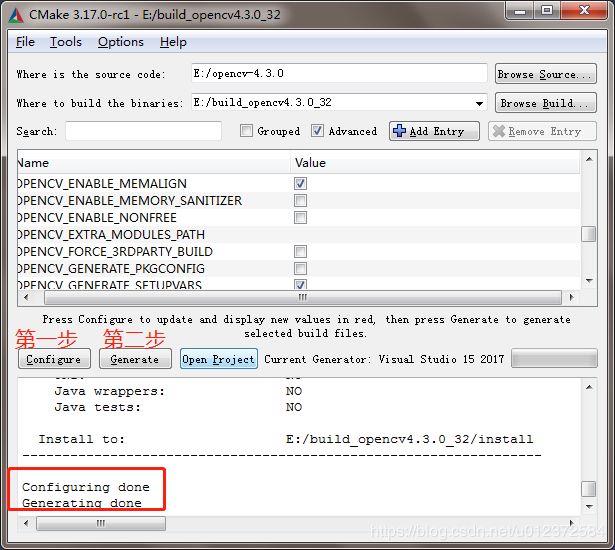615x550 pixels.
Task: Click the Remove Entry button
Action: (x=542, y=131)
